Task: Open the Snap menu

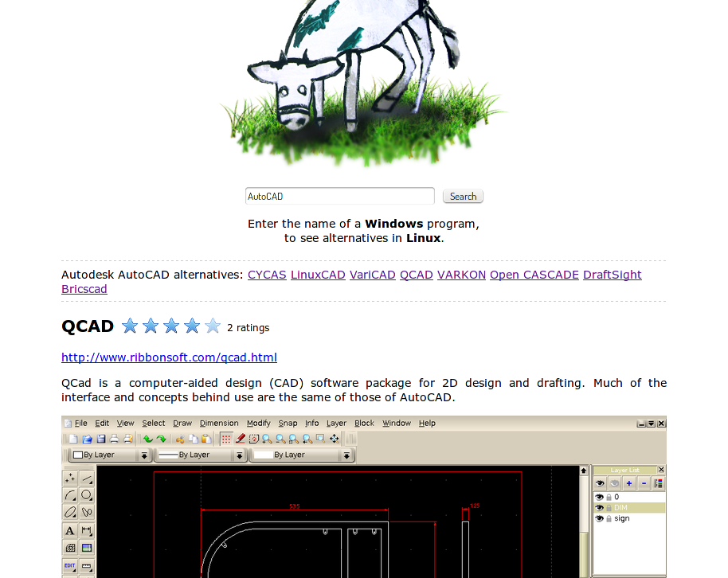Action: tap(288, 424)
